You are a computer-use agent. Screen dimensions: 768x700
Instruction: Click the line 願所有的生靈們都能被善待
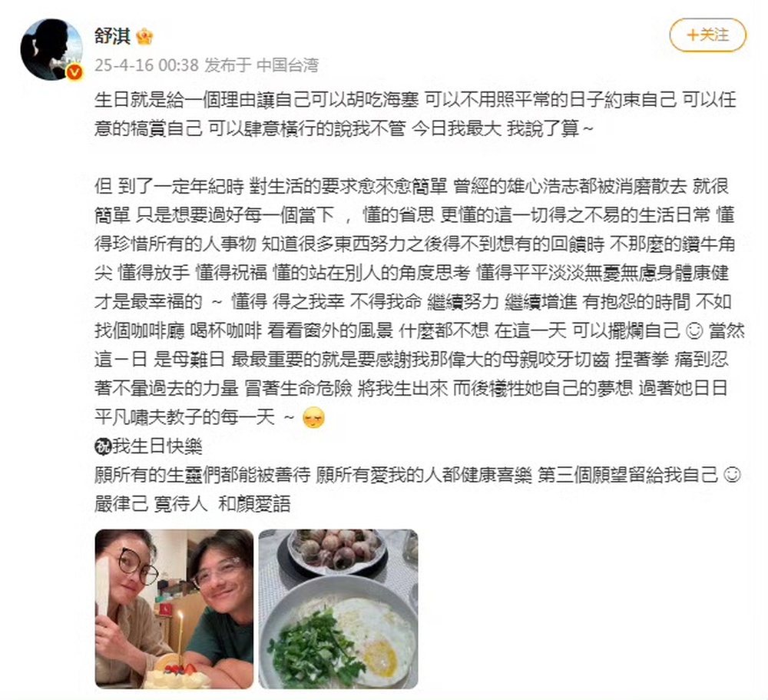pyautogui.click(x=418, y=475)
